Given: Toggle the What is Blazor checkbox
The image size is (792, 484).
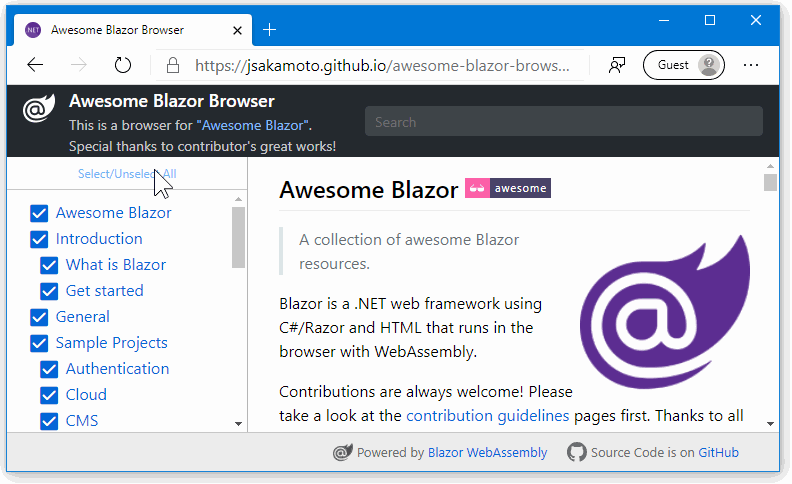Looking at the screenshot, I should click(x=49, y=265).
